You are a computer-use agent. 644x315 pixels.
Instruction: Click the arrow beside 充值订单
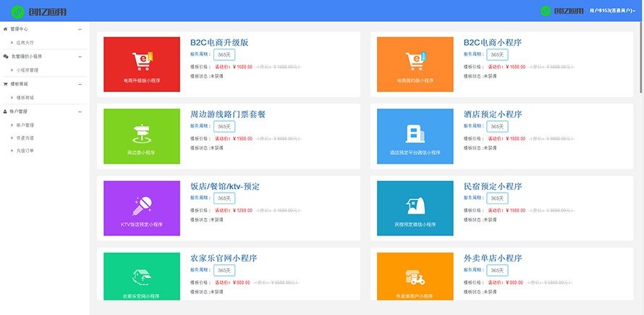click(12, 151)
